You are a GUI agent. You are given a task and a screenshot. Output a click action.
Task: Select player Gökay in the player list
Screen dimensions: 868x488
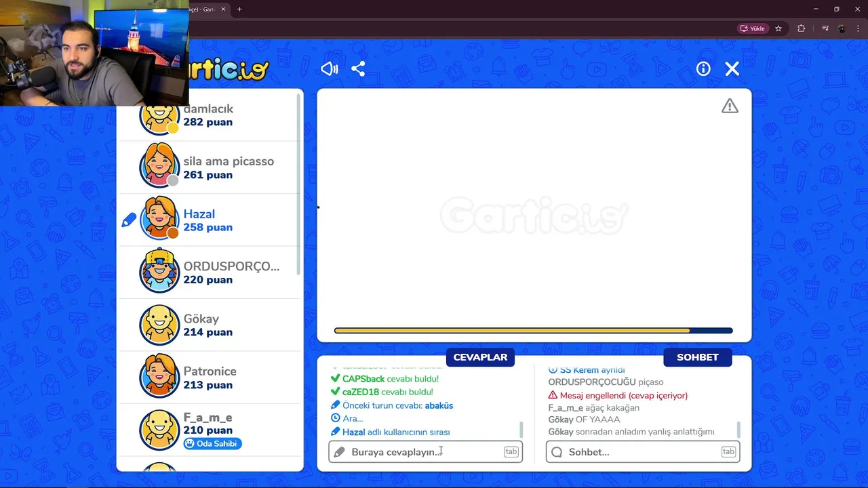pos(209,325)
